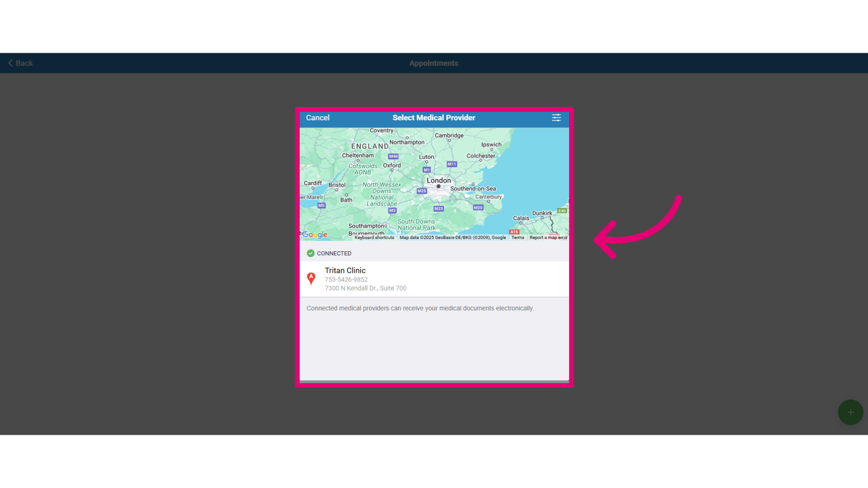Select the Tritan Clinic provider

coord(434,279)
